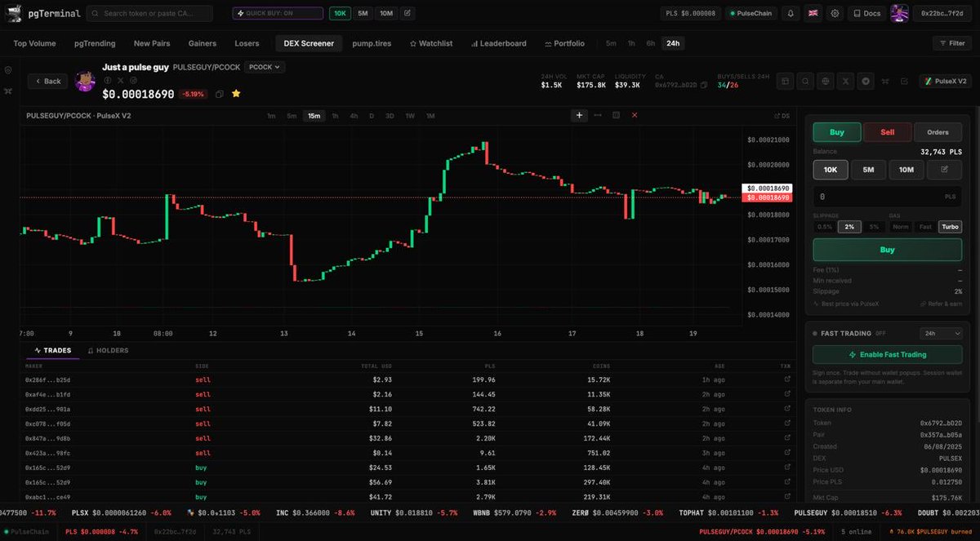980x541 pixels.
Task: Click the large green Buy submit button
Action: point(887,250)
